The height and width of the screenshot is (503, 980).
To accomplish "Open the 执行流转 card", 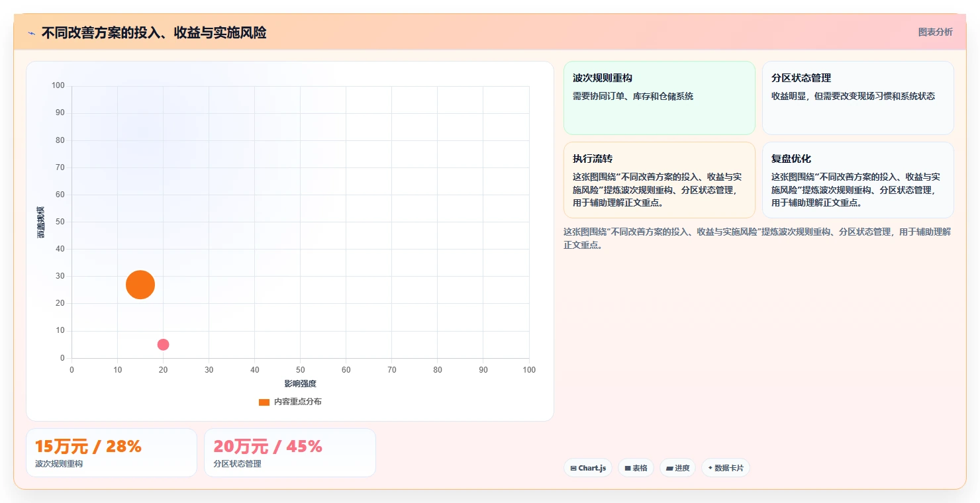I will click(660, 180).
